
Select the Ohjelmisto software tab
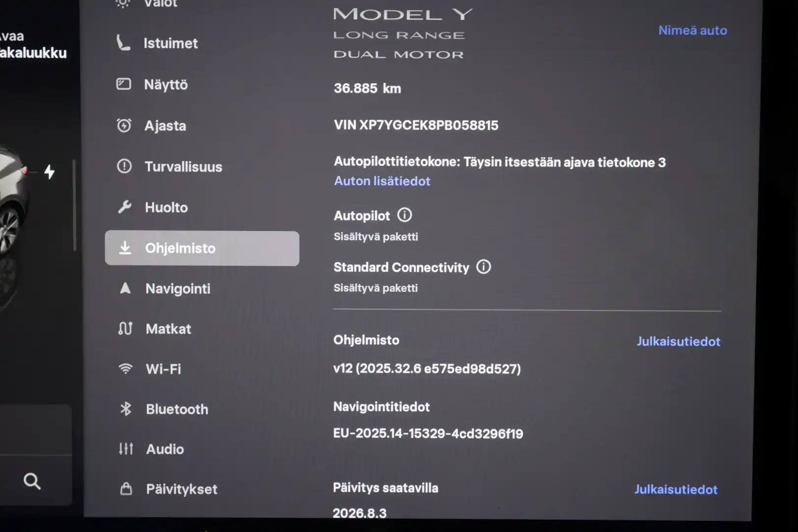[202, 248]
